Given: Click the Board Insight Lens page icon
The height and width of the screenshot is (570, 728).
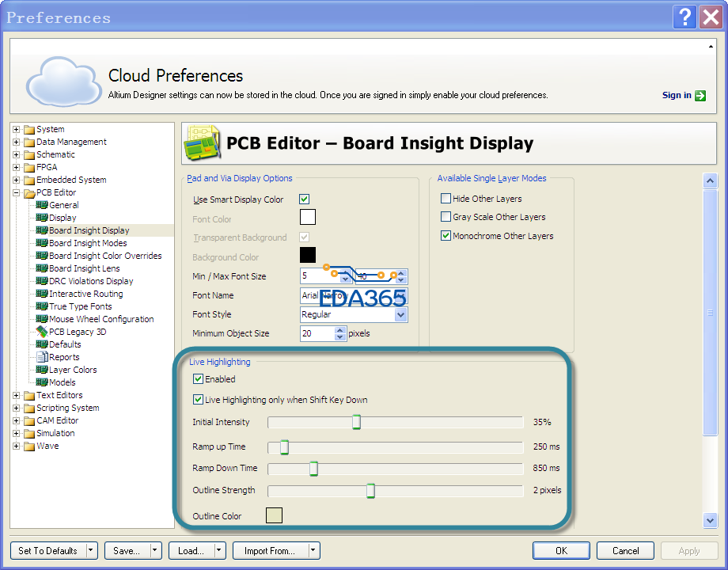Looking at the screenshot, I should click(x=42, y=268).
